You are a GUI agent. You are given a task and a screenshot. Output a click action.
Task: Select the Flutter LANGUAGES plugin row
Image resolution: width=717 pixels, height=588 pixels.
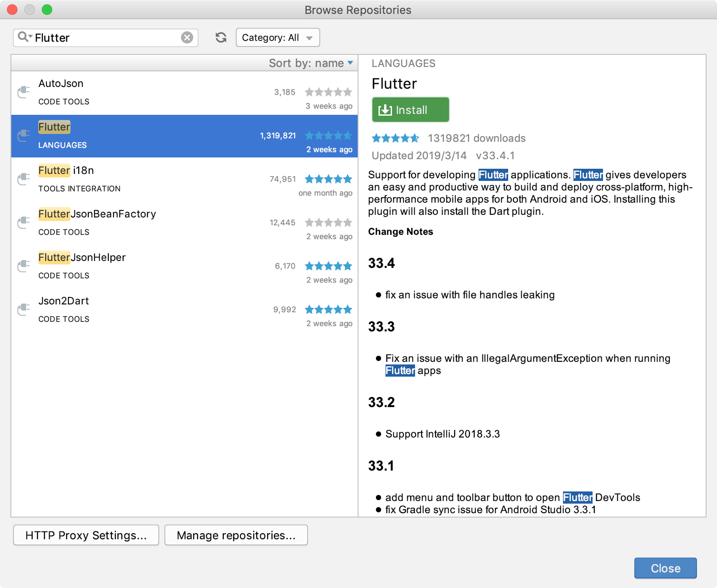[184, 136]
